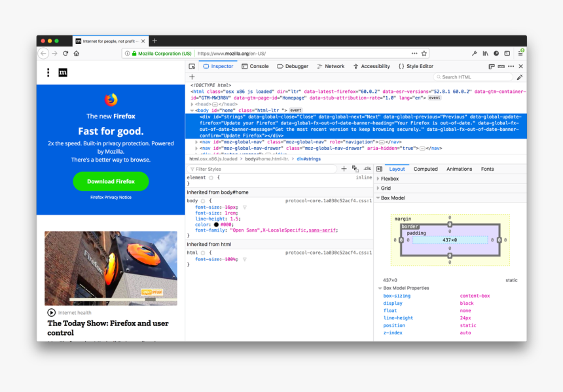563x392 pixels.
Task: Open the mozilla.org vertical dots menu
Action: click(48, 73)
